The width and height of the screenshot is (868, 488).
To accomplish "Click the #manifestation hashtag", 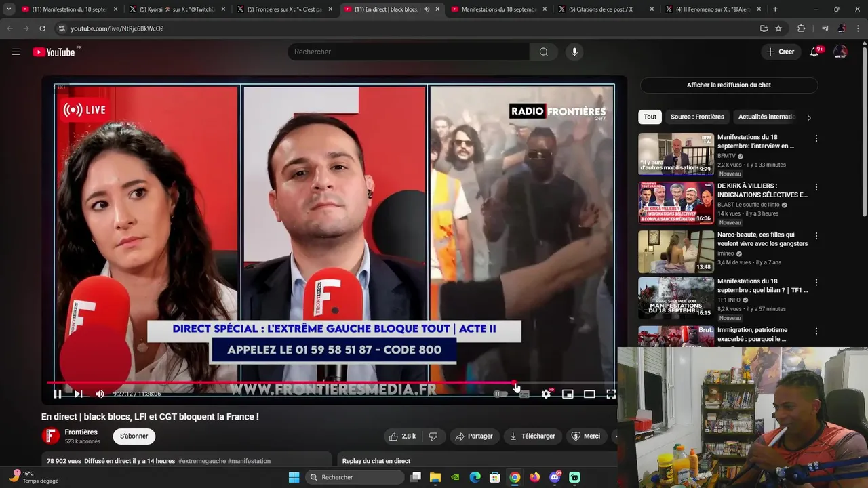I will pyautogui.click(x=249, y=461).
